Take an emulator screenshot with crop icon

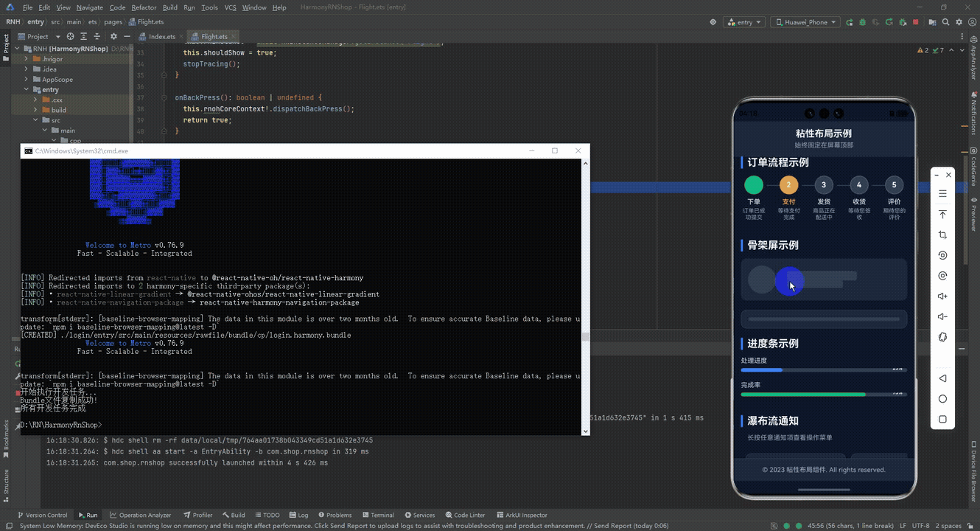pyautogui.click(x=942, y=235)
